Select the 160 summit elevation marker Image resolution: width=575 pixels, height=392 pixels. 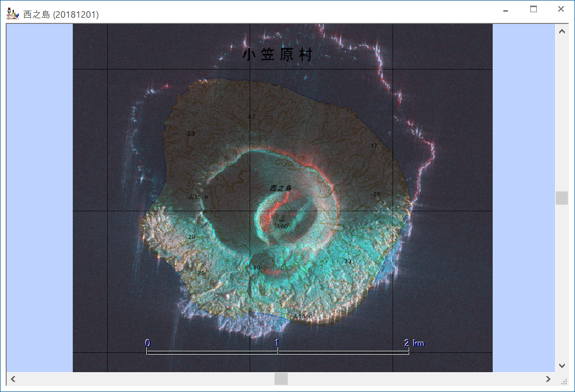(x=282, y=225)
